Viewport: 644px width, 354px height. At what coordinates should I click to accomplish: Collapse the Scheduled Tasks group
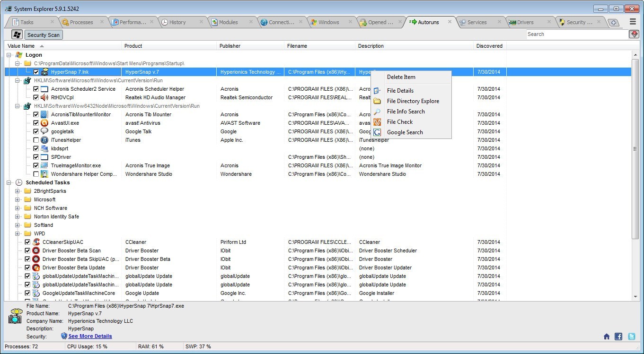point(9,182)
